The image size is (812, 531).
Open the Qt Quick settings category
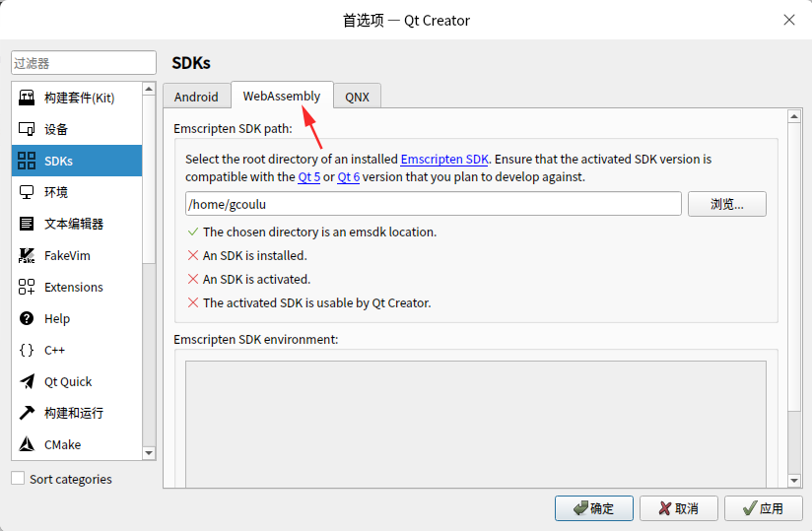[x=68, y=381]
